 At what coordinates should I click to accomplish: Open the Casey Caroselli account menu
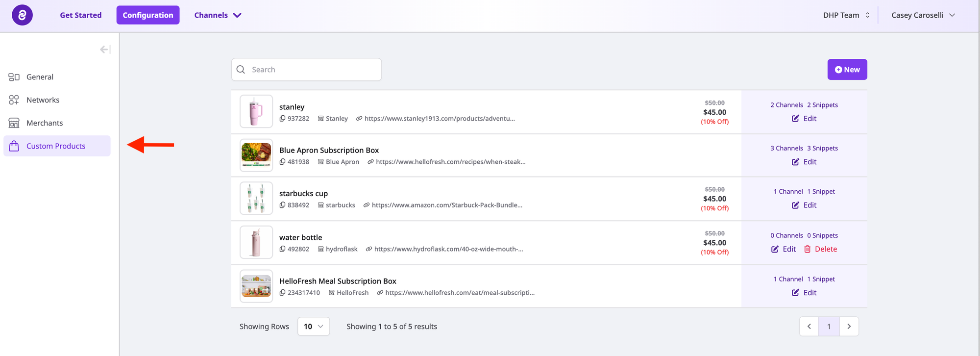pyautogui.click(x=923, y=15)
